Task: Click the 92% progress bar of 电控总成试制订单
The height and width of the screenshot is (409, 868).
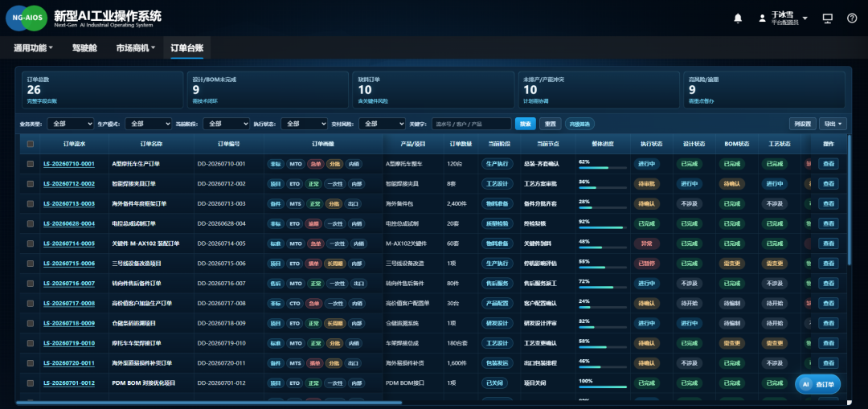Action: click(603, 227)
